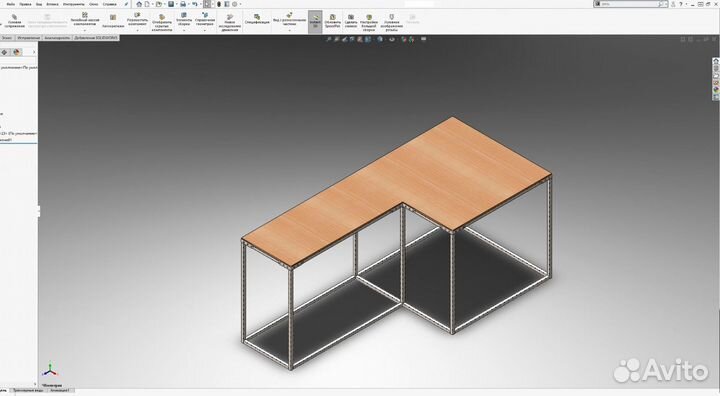Click Zoom to Area icon in view toolbar
This screenshot has height=396, width=720.
337,40
